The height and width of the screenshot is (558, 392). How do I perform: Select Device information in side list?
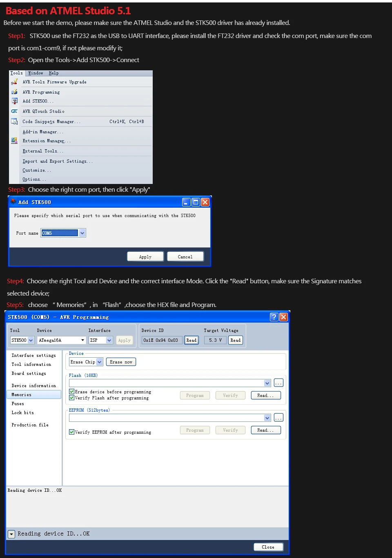tap(34, 385)
